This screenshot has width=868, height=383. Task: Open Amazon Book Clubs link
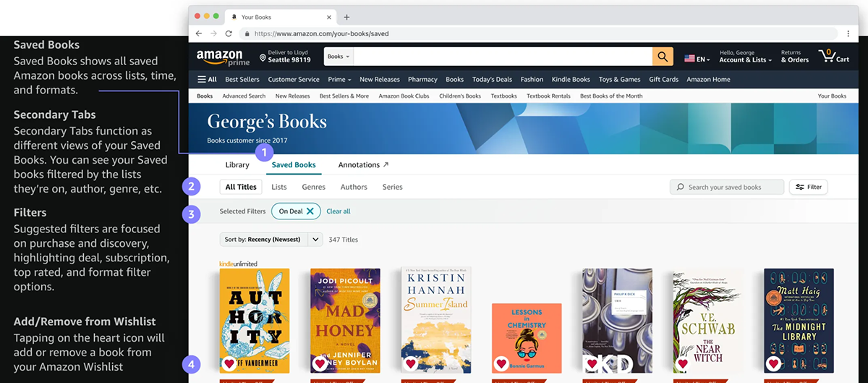(404, 96)
